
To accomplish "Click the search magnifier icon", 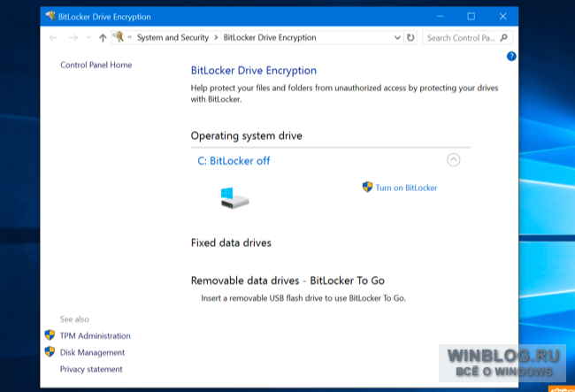I will [504, 37].
